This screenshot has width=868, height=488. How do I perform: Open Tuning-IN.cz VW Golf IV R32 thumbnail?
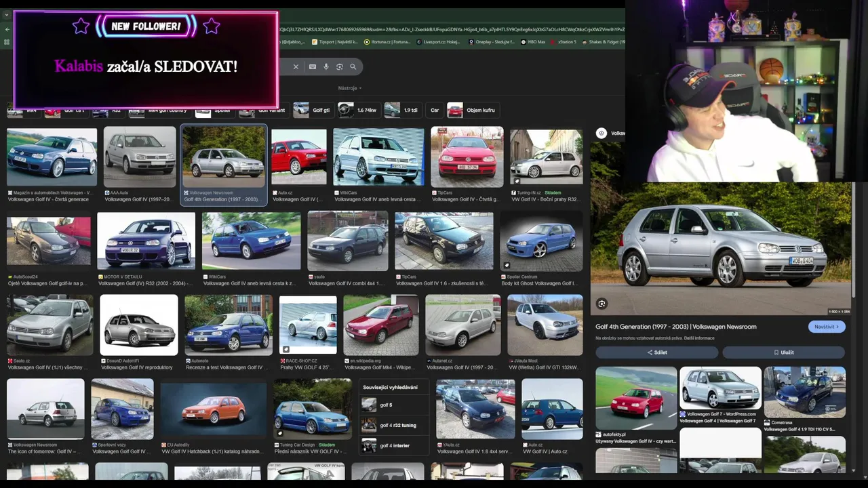(x=546, y=157)
